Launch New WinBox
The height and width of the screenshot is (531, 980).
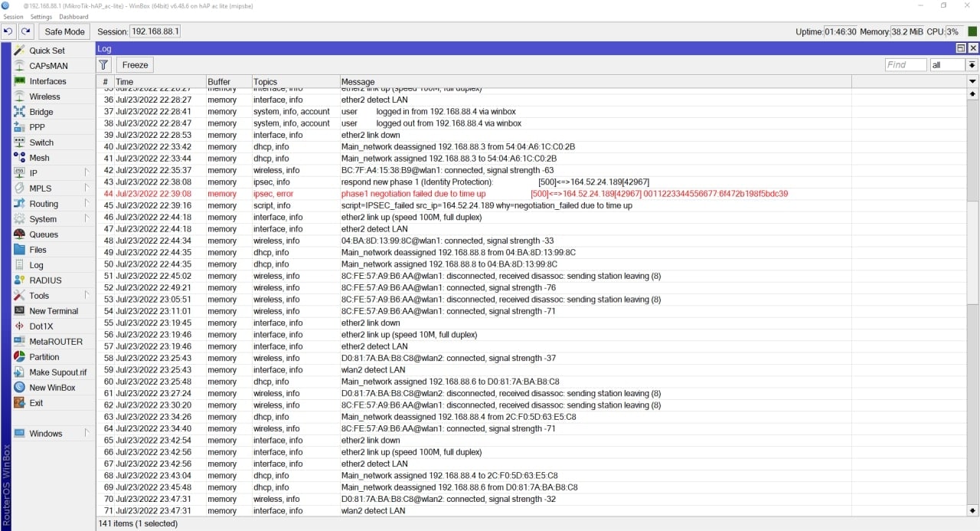pyautogui.click(x=52, y=388)
